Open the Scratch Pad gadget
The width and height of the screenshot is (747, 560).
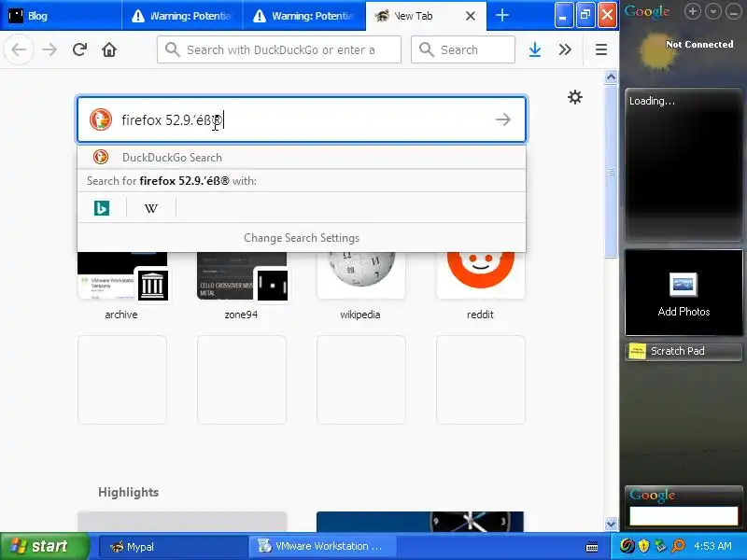click(684, 352)
